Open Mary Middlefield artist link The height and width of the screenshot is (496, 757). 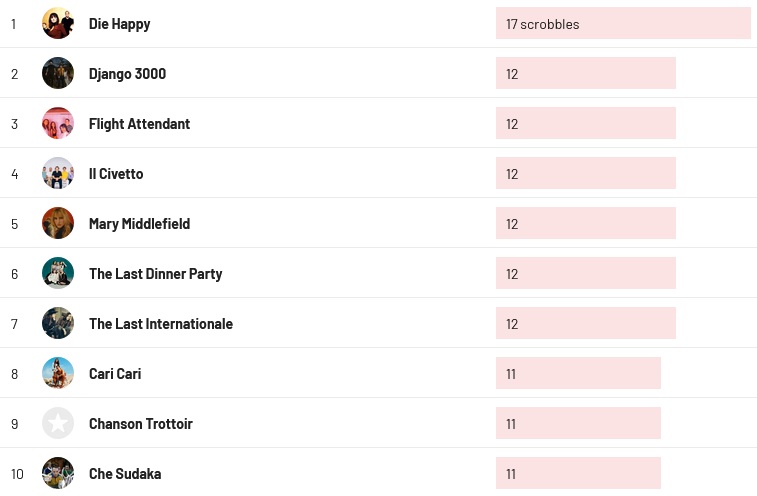tap(139, 224)
